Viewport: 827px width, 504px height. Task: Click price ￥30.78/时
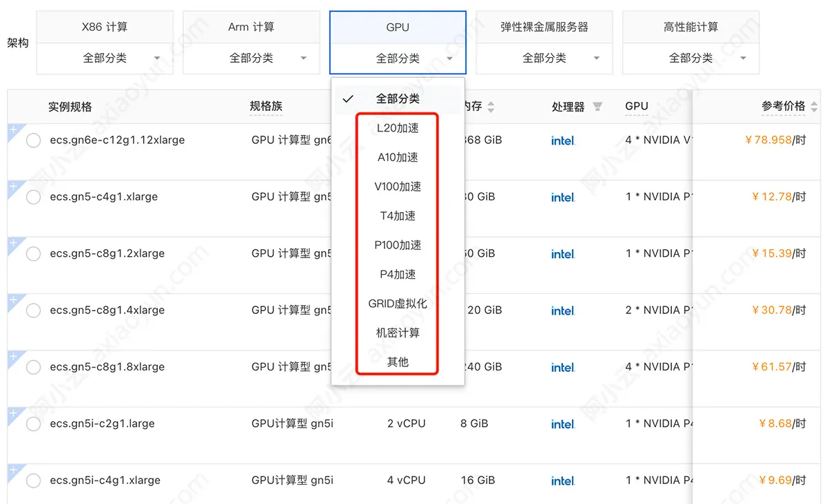point(779,310)
